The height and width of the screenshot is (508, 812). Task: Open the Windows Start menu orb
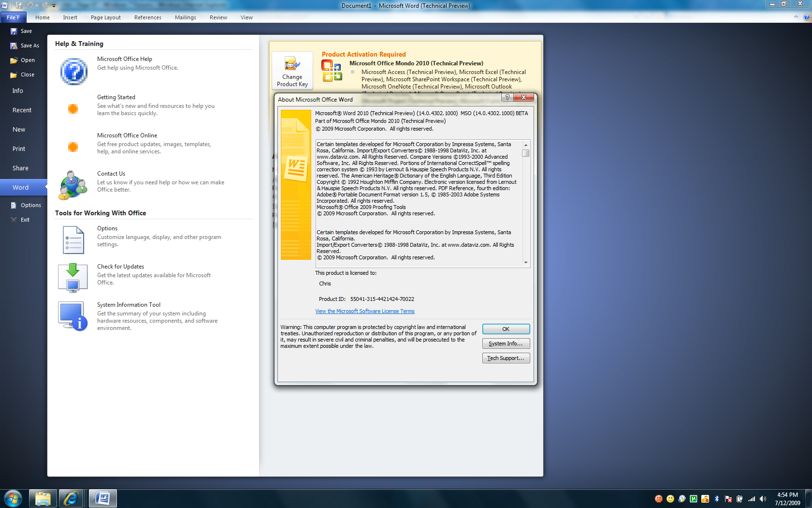tap(13, 498)
